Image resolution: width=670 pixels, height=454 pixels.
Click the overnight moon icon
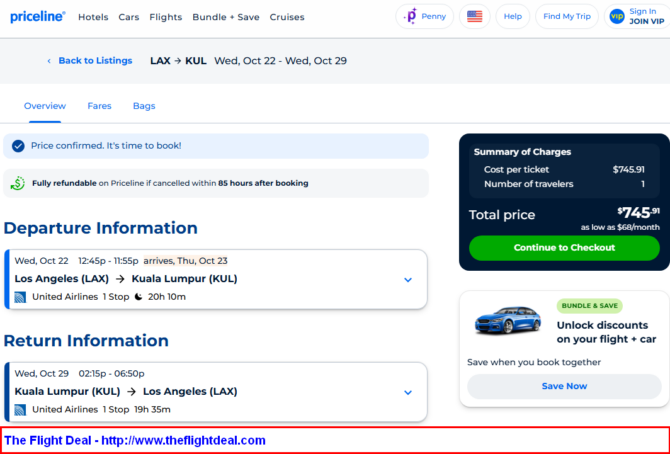tap(138, 297)
